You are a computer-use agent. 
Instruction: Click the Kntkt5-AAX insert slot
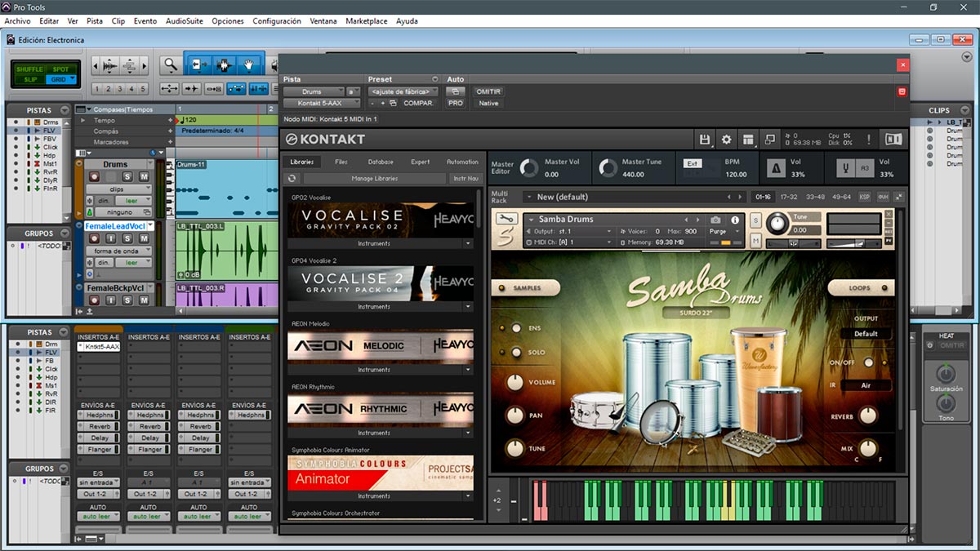point(98,347)
